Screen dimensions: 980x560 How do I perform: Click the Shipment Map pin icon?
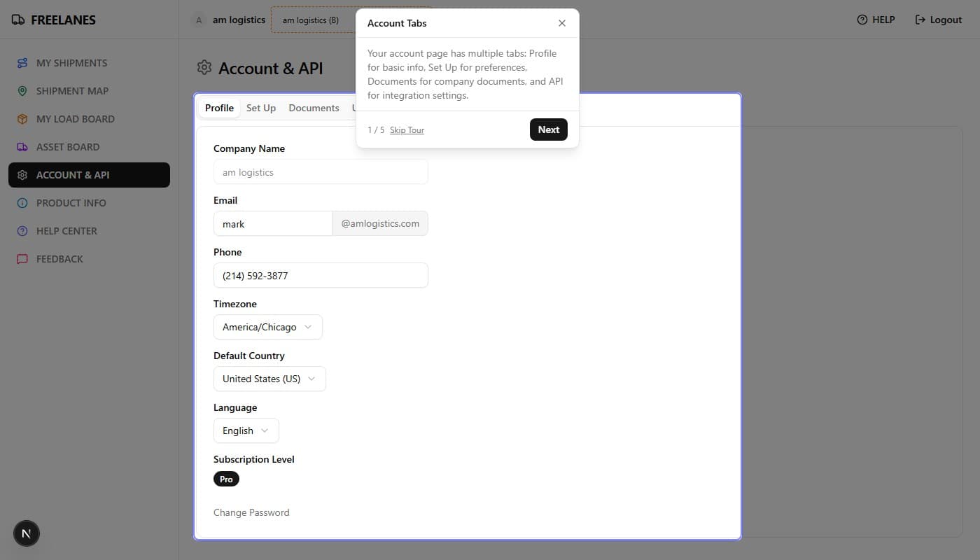(22, 91)
